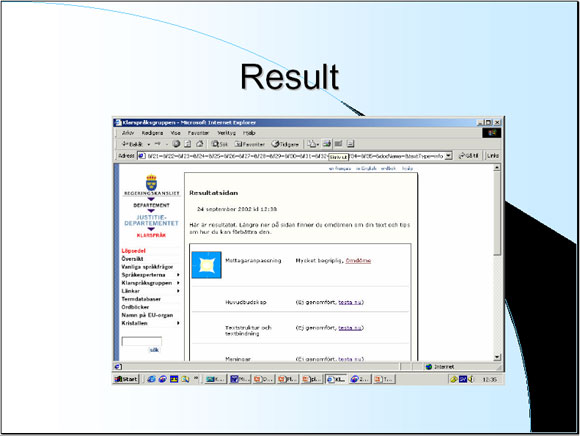
Task: Click the second quick launch icon
Action: 162,379
